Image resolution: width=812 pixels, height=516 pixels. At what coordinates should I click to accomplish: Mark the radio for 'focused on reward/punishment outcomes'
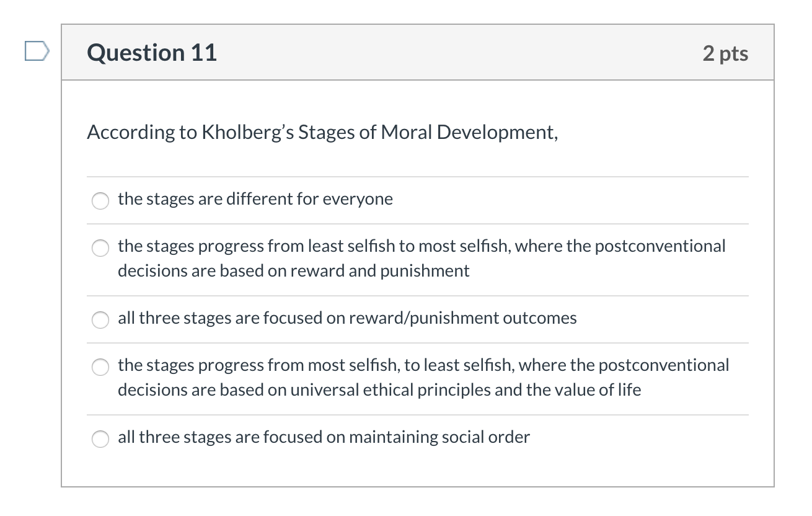click(x=100, y=319)
